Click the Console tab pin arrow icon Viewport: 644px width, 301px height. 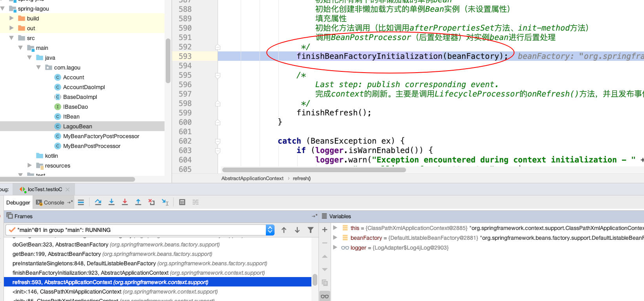coord(70,202)
